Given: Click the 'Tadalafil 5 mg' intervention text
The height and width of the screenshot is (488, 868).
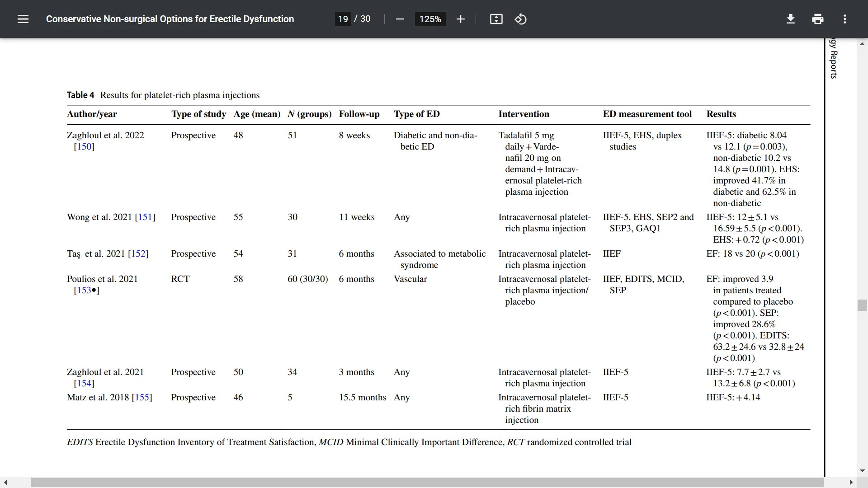Looking at the screenshot, I should [526, 135].
